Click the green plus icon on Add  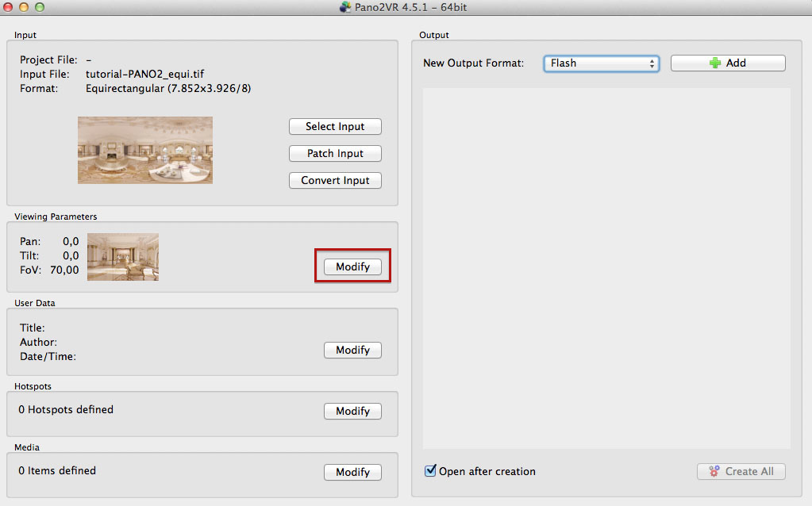tap(715, 63)
